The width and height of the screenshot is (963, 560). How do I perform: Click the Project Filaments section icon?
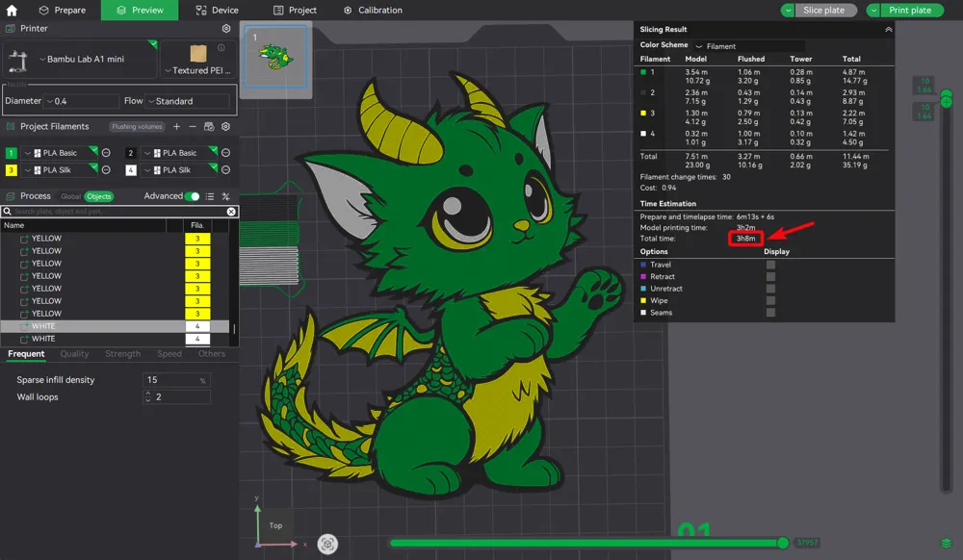click(x=10, y=126)
